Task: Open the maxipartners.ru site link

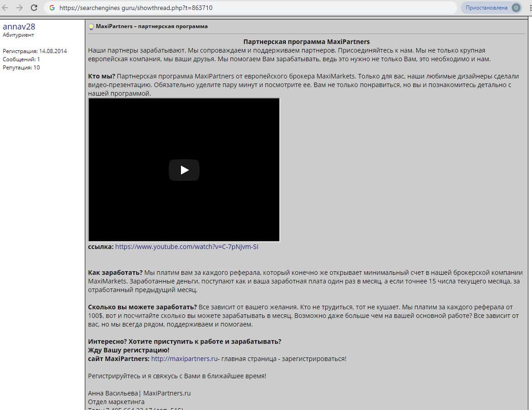Action: click(184, 359)
